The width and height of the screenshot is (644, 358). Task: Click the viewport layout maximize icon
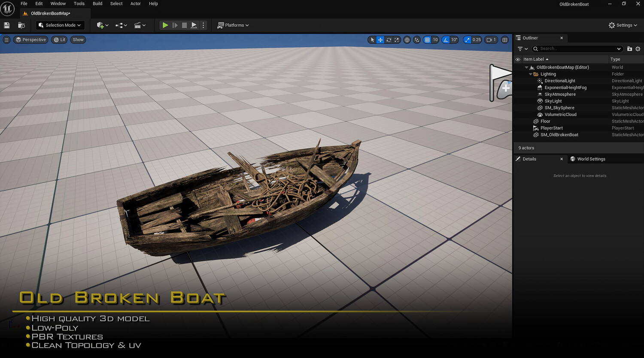click(505, 40)
